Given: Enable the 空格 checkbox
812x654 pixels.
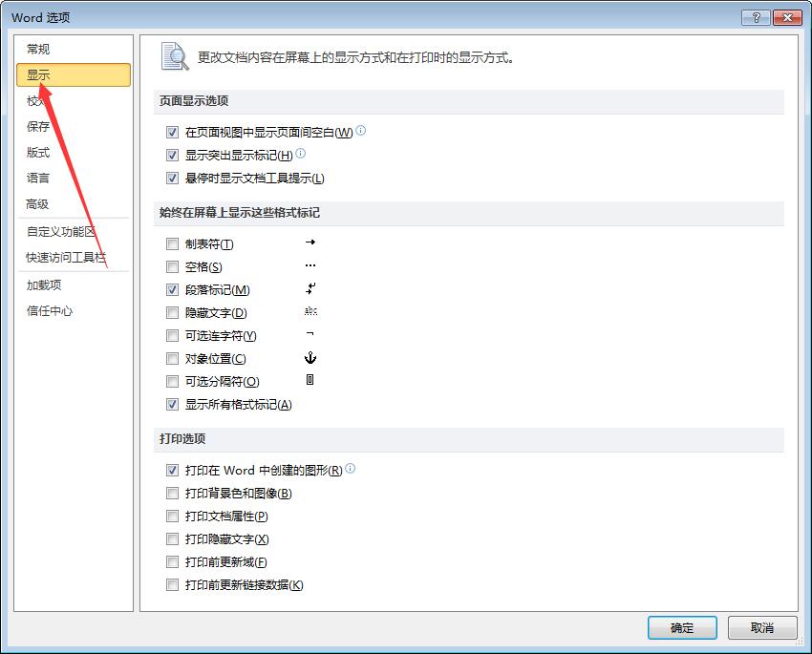Looking at the screenshot, I should click(x=172, y=267).
